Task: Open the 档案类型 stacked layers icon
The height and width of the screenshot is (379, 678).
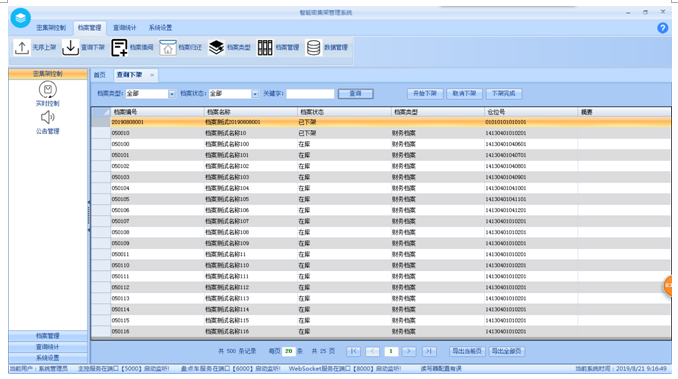Action: pyautogui.click(x=216, y=48)
